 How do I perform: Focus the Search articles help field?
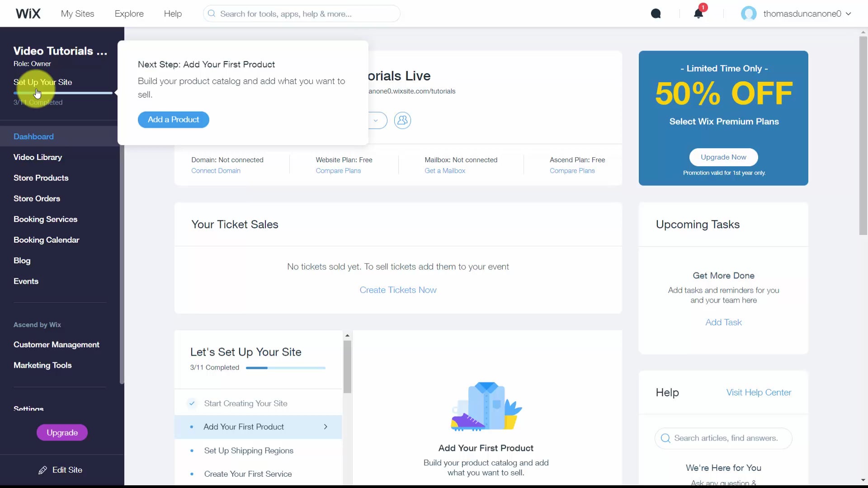(x=723, y=438)
